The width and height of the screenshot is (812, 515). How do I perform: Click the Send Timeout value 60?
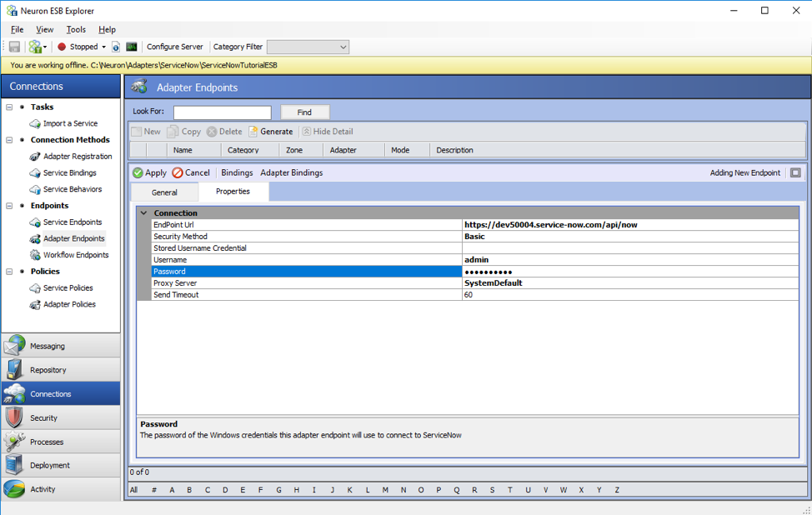coord(630,294)
